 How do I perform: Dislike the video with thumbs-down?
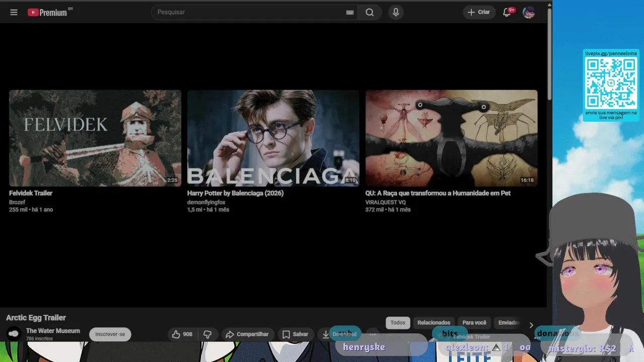(207, 334)
